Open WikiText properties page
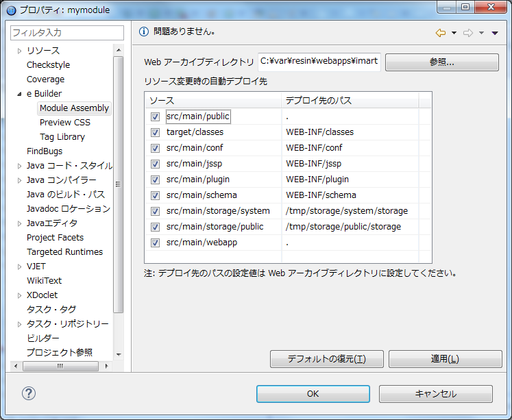 44,281
